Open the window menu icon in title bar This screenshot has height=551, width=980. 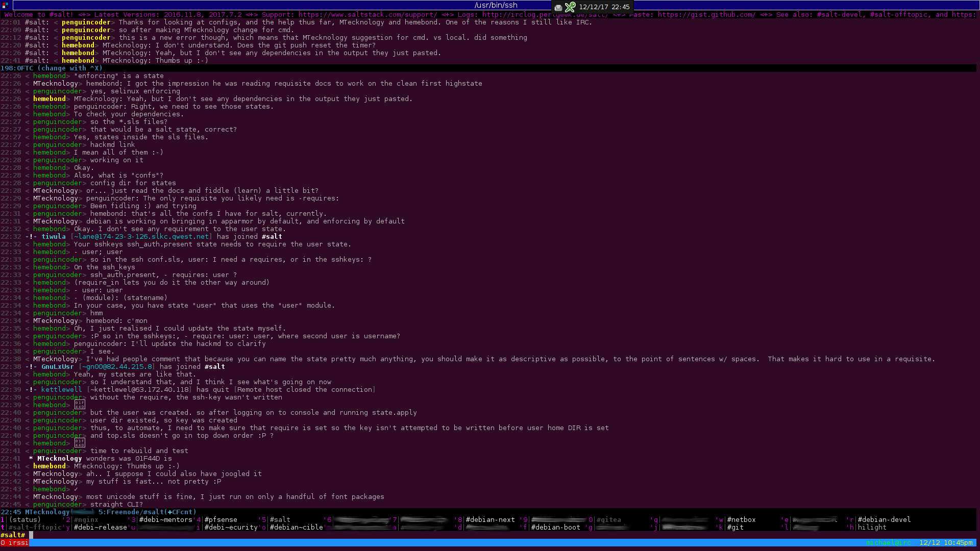click(6, 5)
